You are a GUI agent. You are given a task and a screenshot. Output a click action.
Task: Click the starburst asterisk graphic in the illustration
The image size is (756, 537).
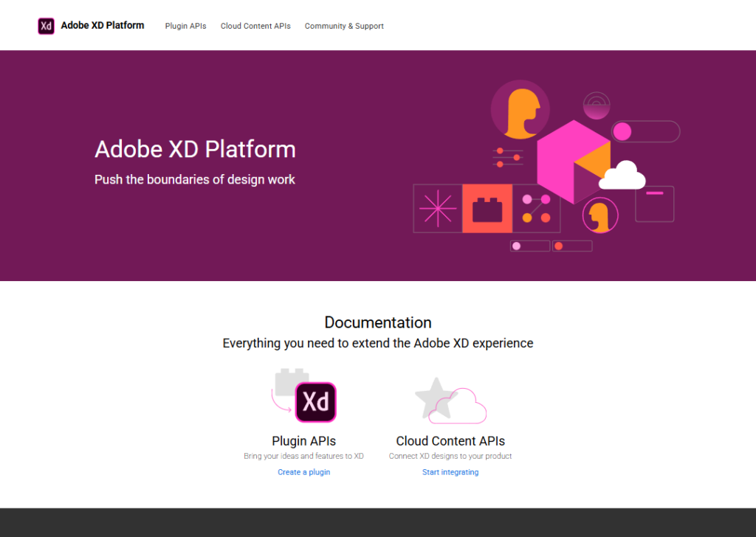[x=438, y=207]
